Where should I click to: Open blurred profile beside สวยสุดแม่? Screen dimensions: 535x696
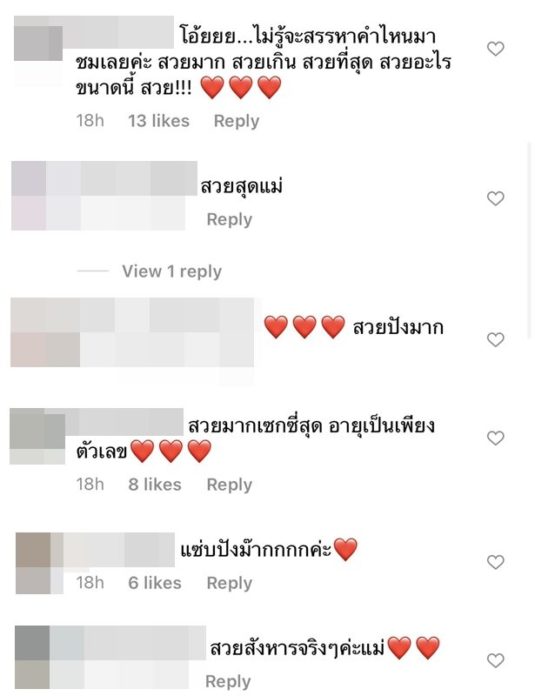coord(29,196)
